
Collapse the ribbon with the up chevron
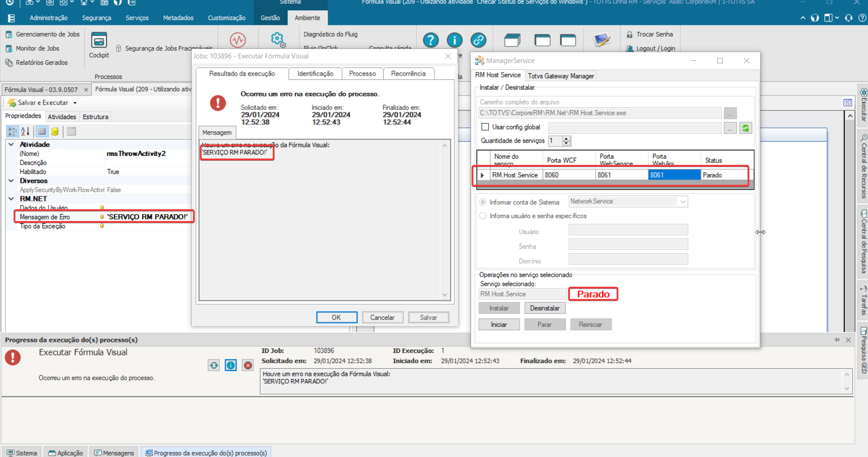(803, 18)
